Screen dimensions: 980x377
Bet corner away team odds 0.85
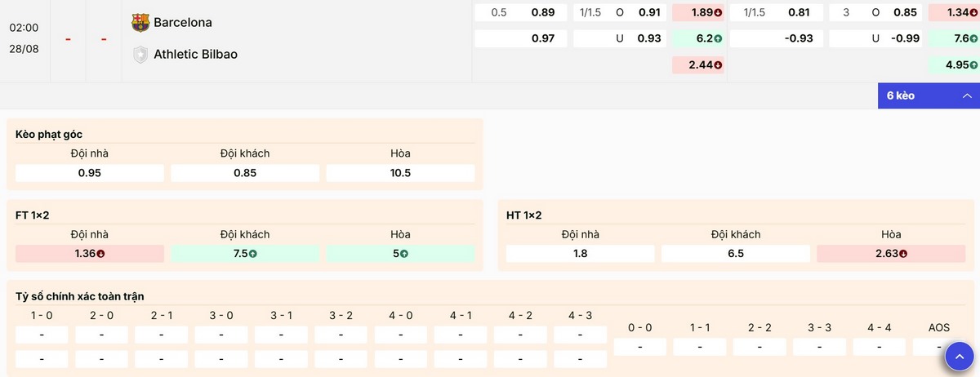pyautogui.click(x=245, y=173)
